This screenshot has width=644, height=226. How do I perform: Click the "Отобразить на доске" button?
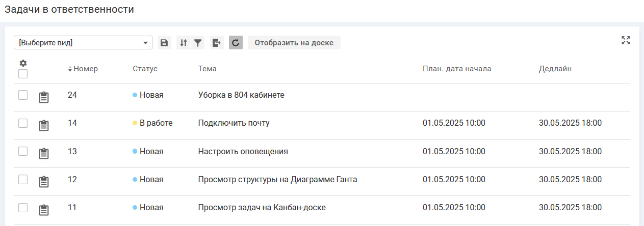[x=294, y=43]
